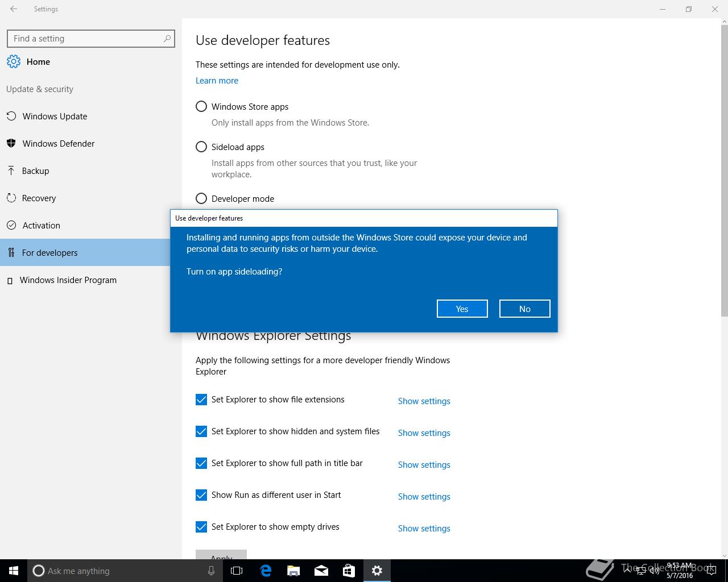The height and width of the screenshot is (582, 728).
Task: Click the Recovery history icon
Action: click(11, 198)
